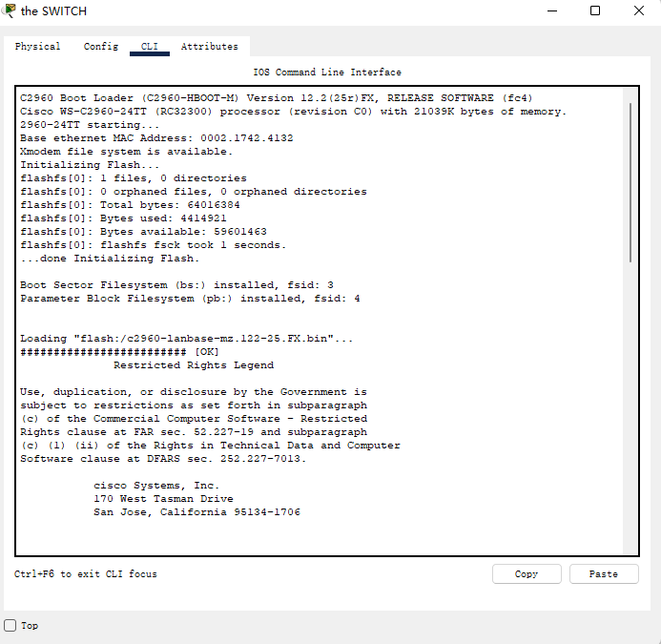Click the 'Boot Sector Filesystem' line
661x644 pixels.
(x=176, y=285)
